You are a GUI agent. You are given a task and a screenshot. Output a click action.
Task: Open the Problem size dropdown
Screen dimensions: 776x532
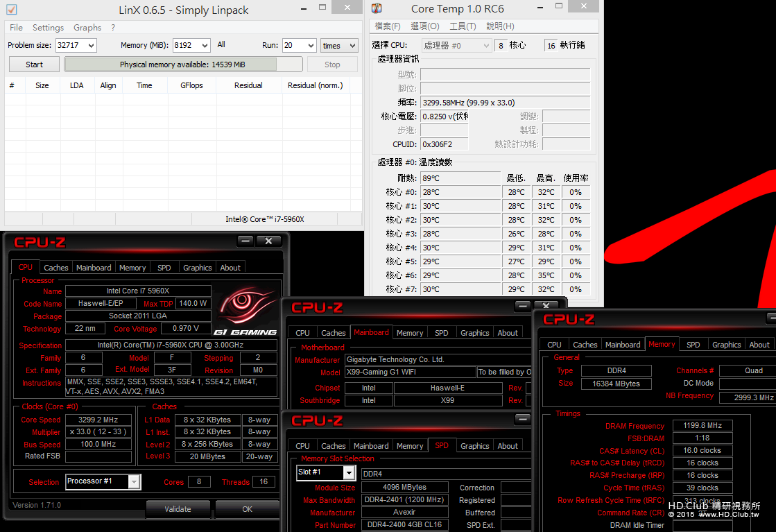[x=91, y=46]
